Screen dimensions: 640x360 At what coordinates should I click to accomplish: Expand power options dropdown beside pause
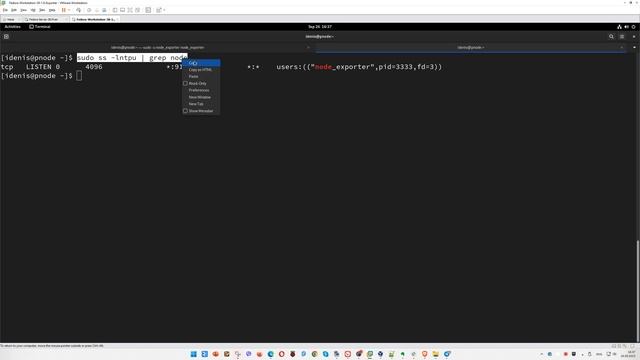[69, 10]
